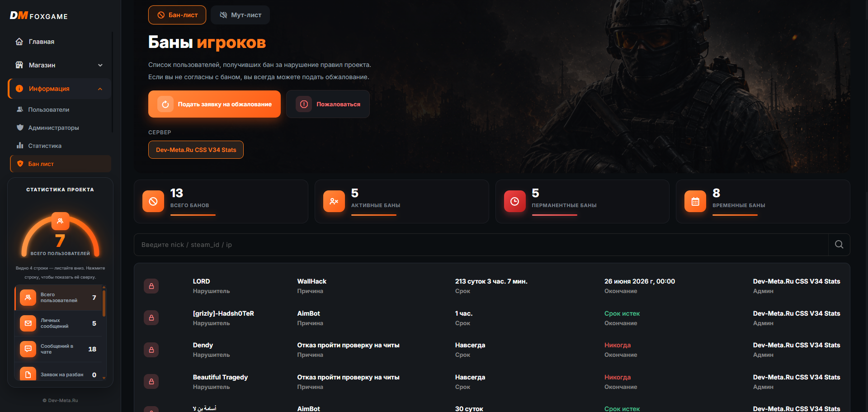
Task: Collapse the Информация menu chevron
Action: tap(100, 89)
